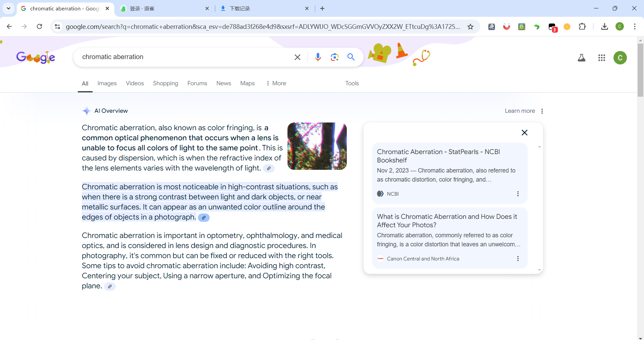The height and width of the screenshot is (340, 644).
Task: Open More search filters dropdown
Action: pyautogui.click(x=276, y=83)
